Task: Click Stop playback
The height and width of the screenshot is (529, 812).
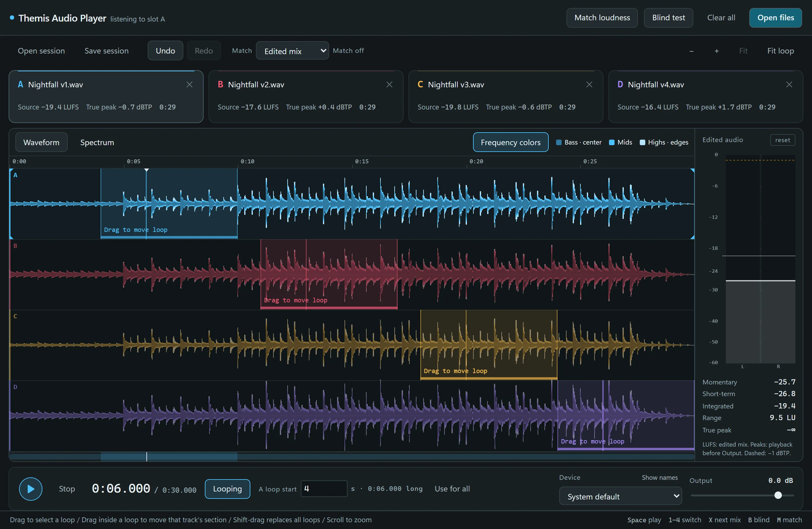Action: click(67, 489)
